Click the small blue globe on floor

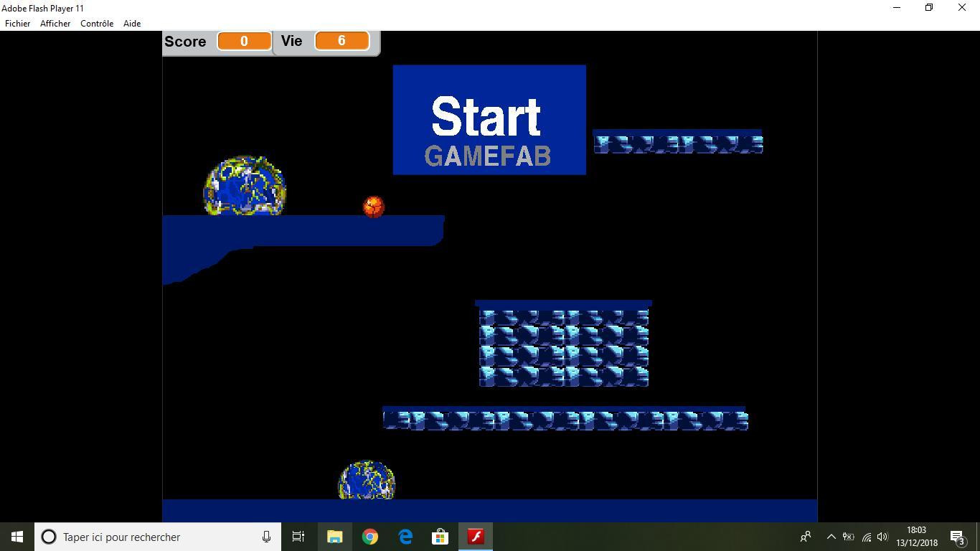367,480
